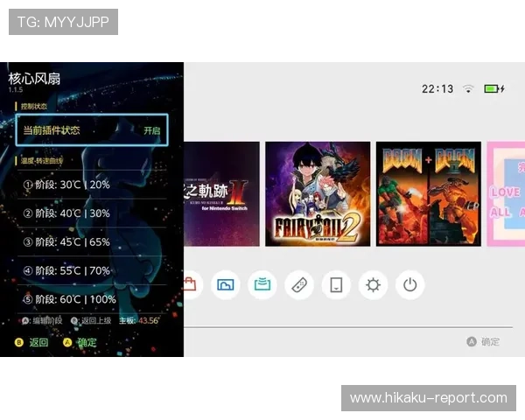
Task: Click the Wi-Fi signal status icon
Action: coord(468,88)
